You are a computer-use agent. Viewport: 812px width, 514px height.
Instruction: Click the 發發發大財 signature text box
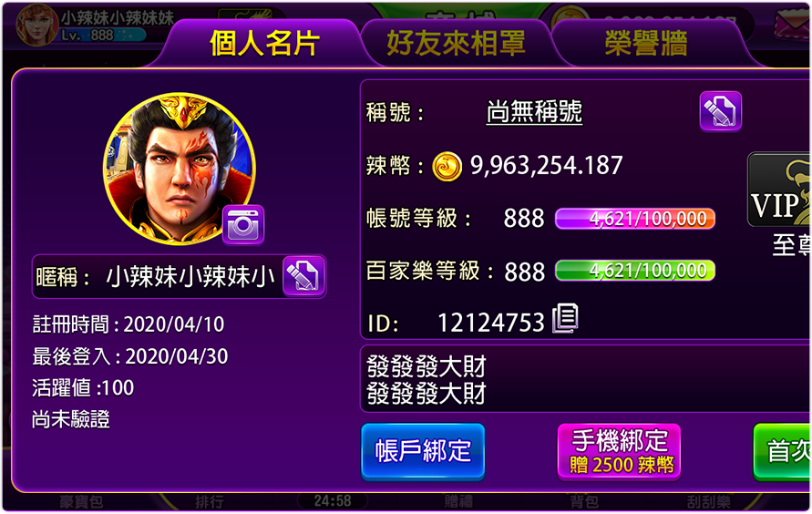tap(585, 379)
